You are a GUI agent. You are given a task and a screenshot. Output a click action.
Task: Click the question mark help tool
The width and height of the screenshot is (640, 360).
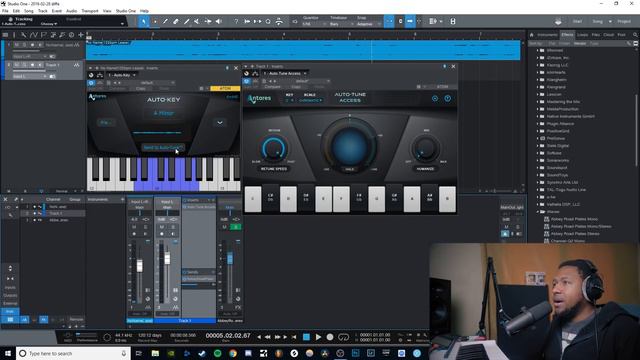[236, 21]
